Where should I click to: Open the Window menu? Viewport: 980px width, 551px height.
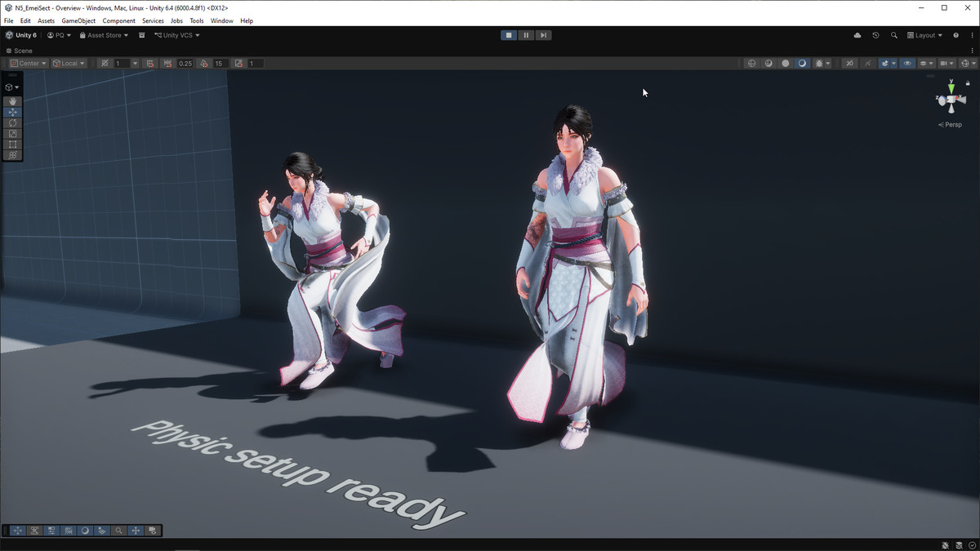click(x=222, y=20)
